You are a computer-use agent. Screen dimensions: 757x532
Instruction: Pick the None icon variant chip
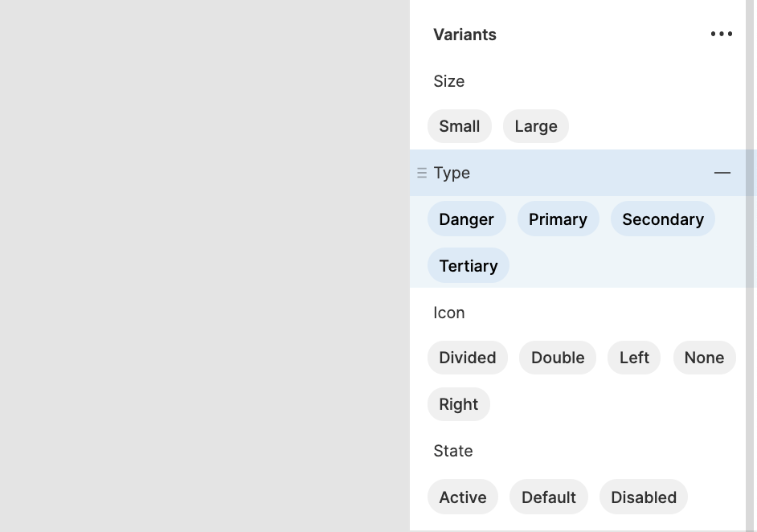pyautogui.click(x=704, y=358)
